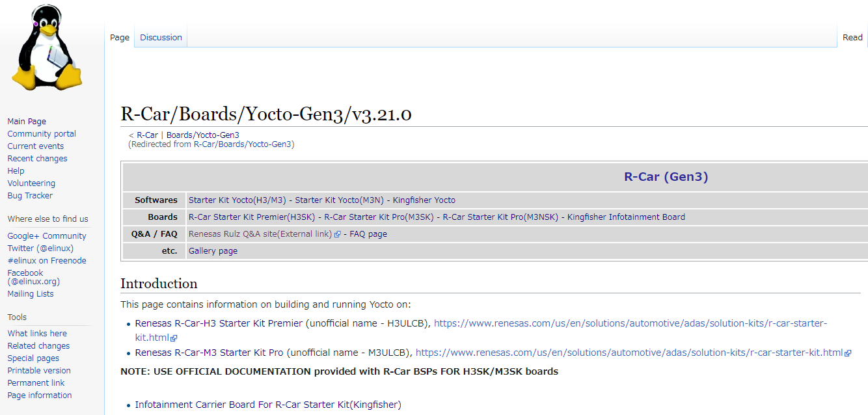This screenshot has width=868, height=415.
Task: Select the Read tab
Action: tap(852, 37)
